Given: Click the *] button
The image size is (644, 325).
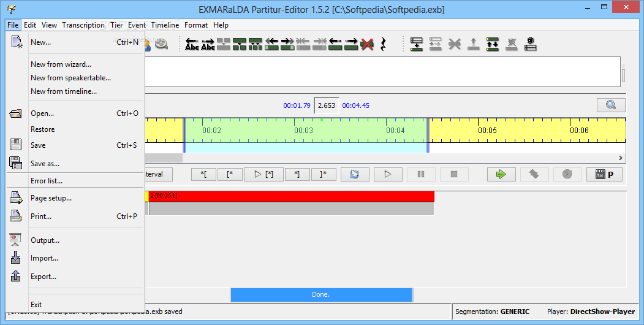Looking at the screenshot, I should point(297,174).
